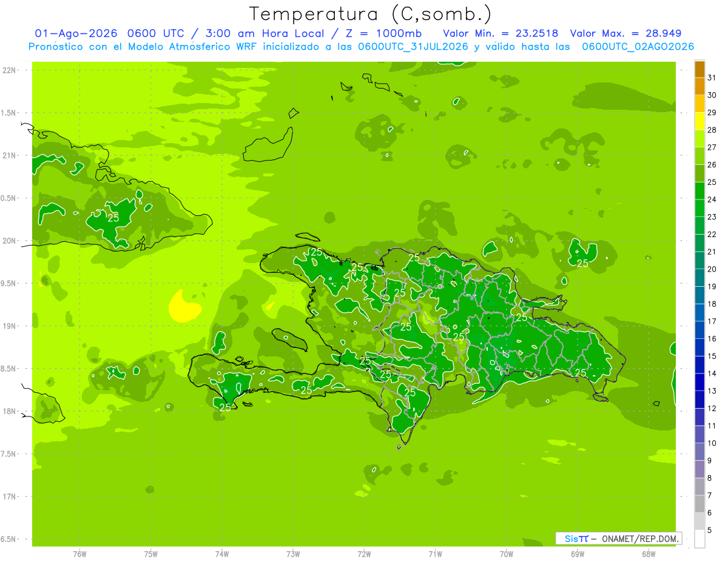
Task: Click the "18N" latitude axis label
Action: click(x=10, y=411)
